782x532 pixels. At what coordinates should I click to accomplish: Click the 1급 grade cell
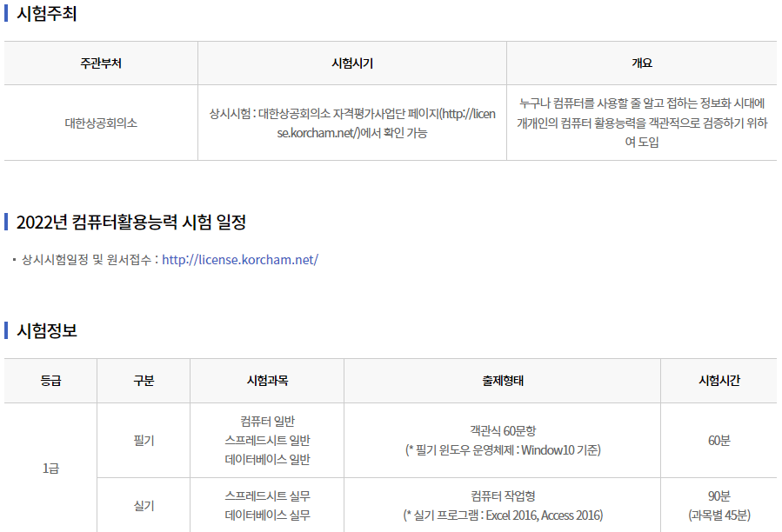pos(50,469)
